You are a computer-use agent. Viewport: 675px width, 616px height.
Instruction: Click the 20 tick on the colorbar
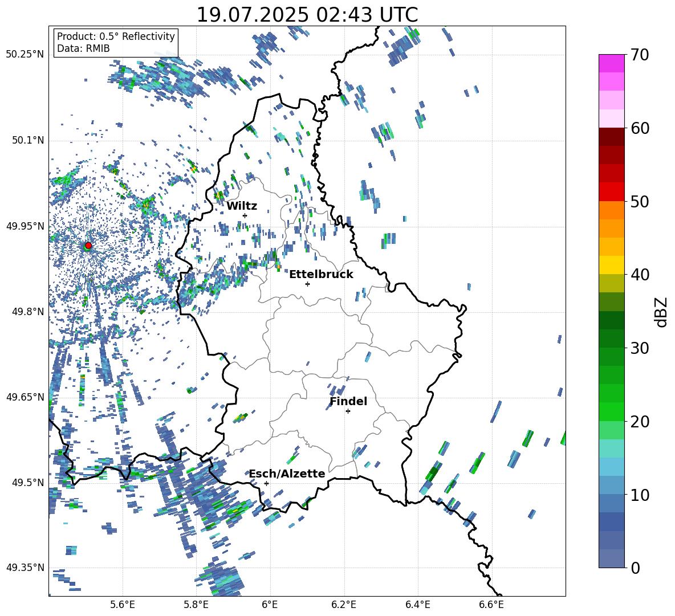pyautogui.click(x=640, y=421)
